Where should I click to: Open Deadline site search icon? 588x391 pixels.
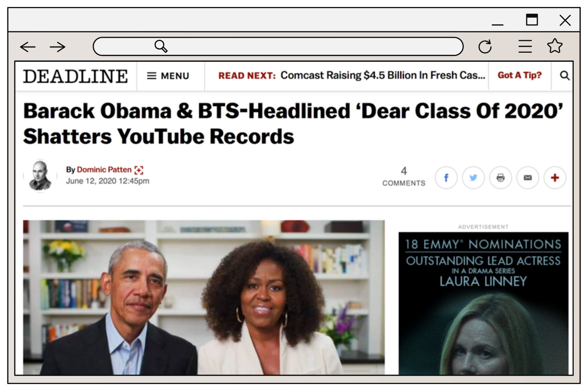pos(565,75)
